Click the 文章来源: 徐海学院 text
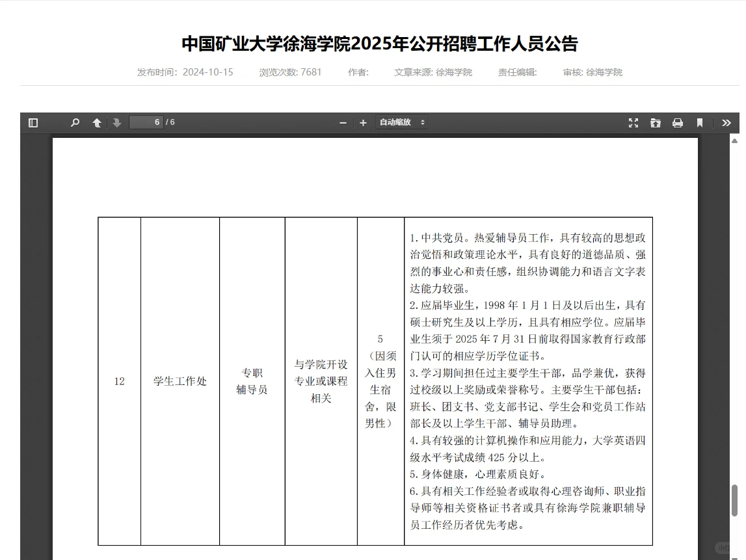746x560 pixels. click(x=433, y=72)
